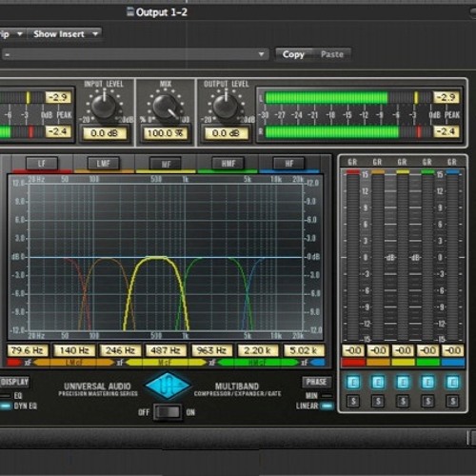Click the xF crossover marker between yellow and green bands
The height and width of the screenshot is (476, 476).
click(x=212, y=362)
